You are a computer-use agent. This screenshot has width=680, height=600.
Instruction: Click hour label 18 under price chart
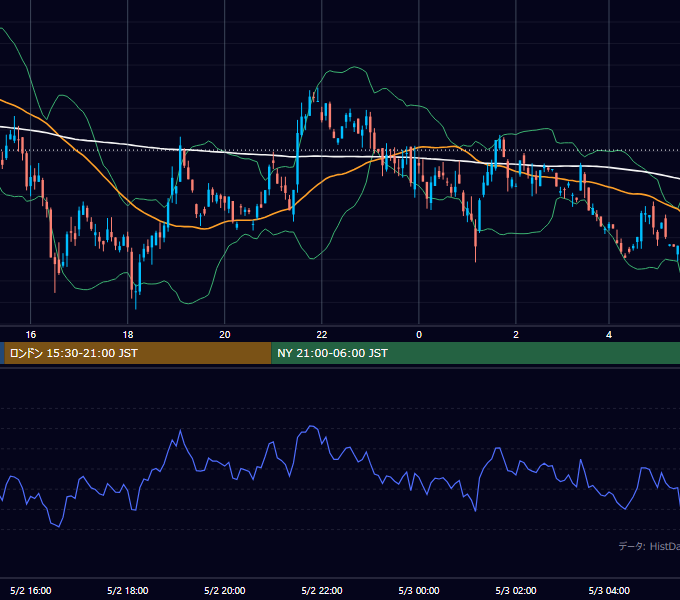128,335
